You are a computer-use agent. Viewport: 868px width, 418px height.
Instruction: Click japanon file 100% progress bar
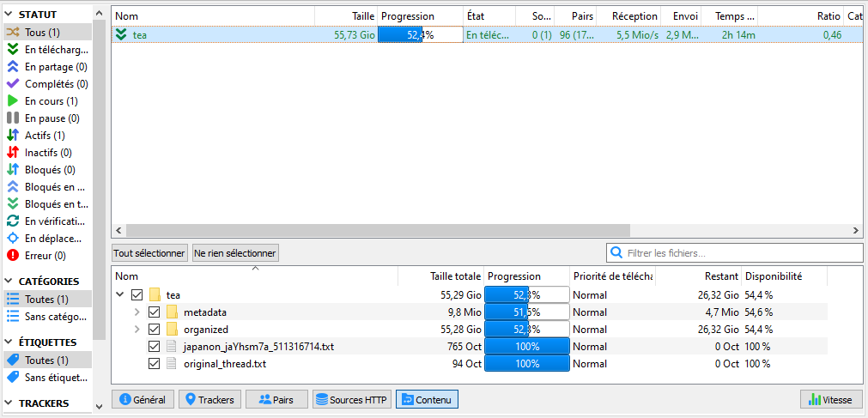(x=527, y=347)
